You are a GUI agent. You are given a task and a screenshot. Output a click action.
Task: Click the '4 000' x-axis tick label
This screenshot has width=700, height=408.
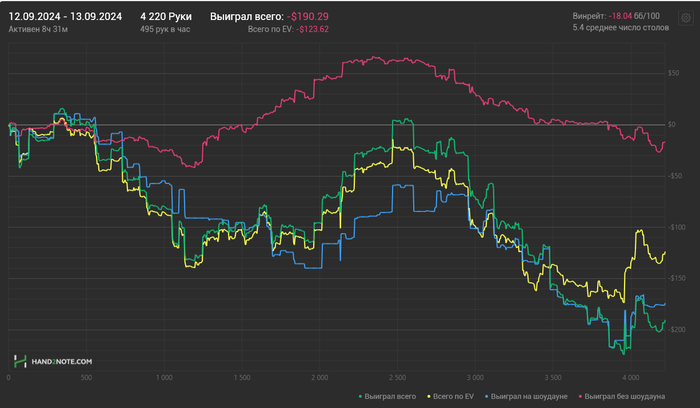pos(630,378)
